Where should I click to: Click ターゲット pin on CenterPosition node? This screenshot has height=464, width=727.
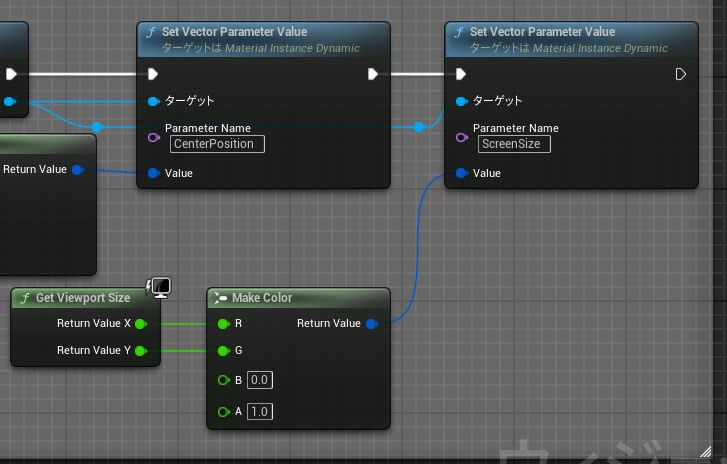(153, 102)
